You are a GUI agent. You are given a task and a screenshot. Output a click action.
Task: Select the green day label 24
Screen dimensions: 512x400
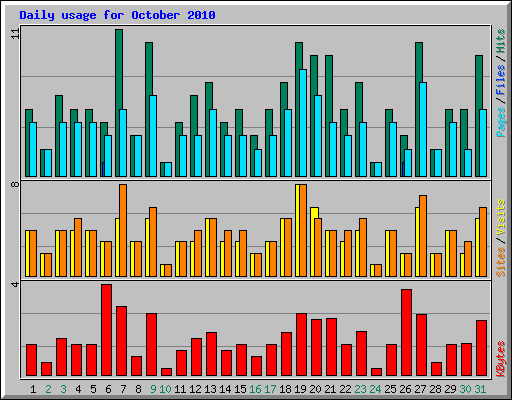pyautogui.click(x=375, y=389)
